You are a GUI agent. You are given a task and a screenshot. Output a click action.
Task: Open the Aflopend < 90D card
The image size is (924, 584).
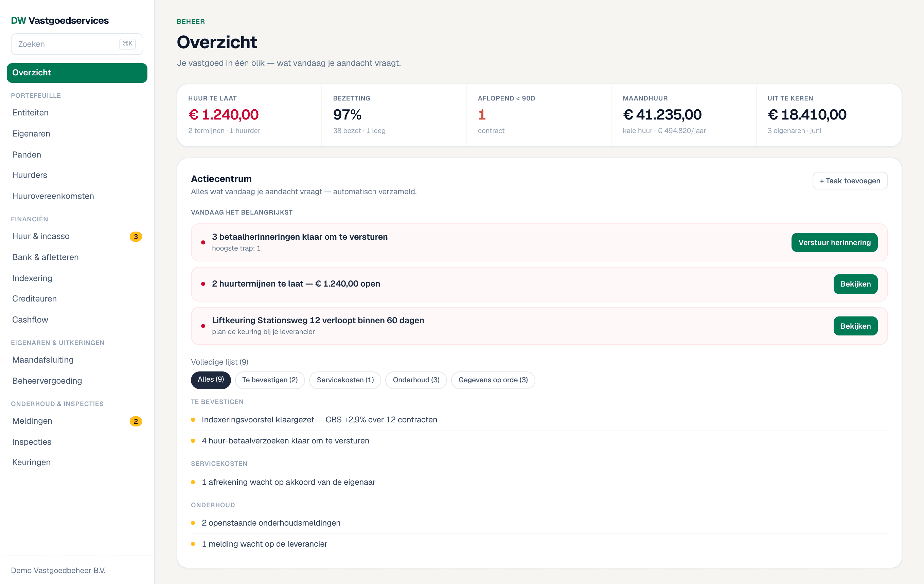[539, 115]
